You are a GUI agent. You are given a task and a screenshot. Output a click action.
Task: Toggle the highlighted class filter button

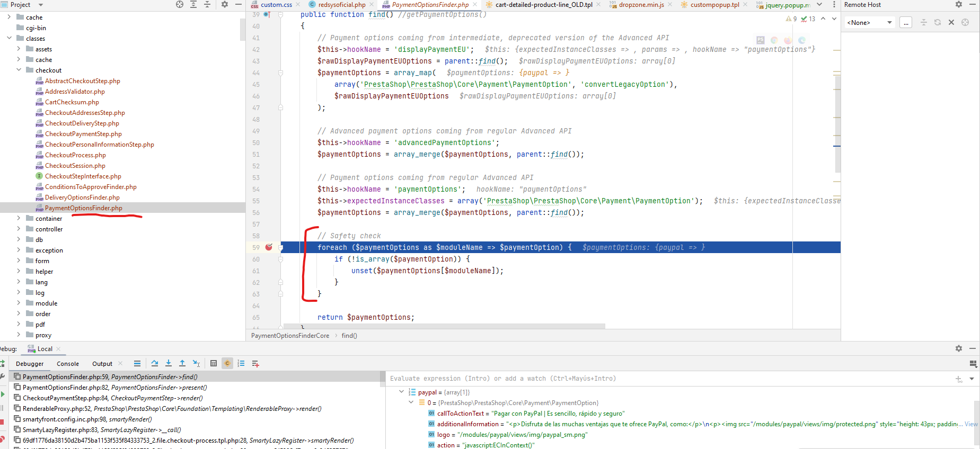227,363
